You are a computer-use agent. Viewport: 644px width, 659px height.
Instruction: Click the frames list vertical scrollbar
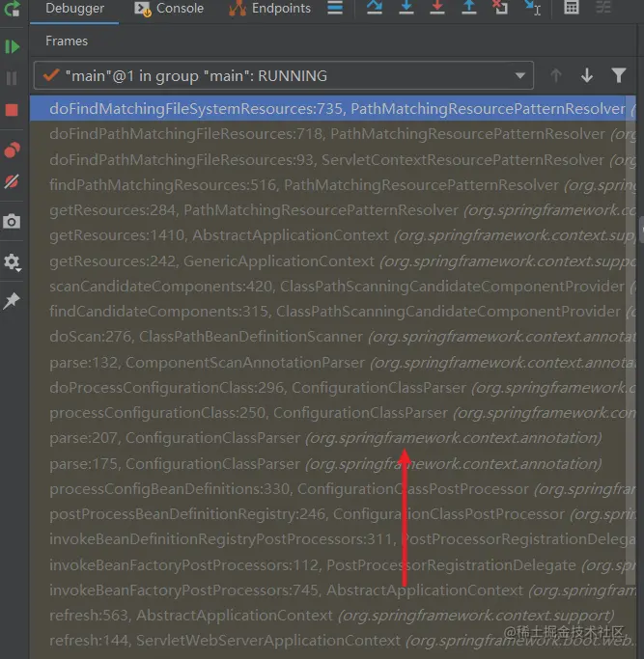(x=630, y=341)
